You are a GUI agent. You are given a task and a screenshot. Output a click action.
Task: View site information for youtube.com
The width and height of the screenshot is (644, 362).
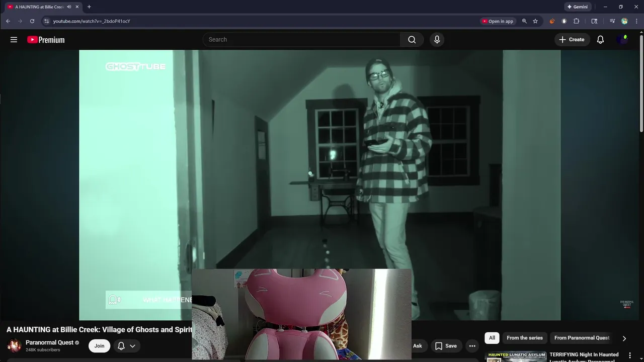(46, 21)
